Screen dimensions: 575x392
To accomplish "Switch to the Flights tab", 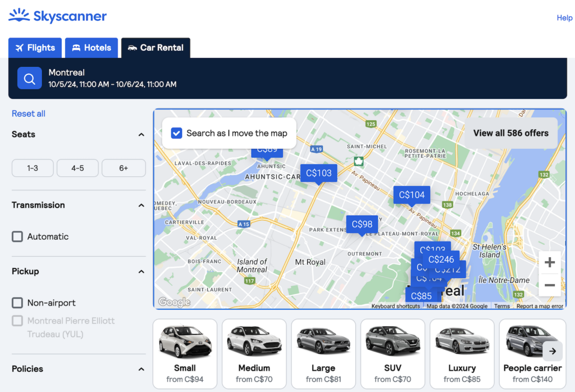I will point(35,48).
